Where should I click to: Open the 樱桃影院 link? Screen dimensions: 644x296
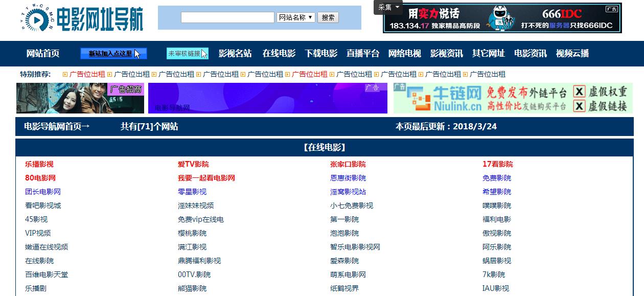click(x=192, y=233)
